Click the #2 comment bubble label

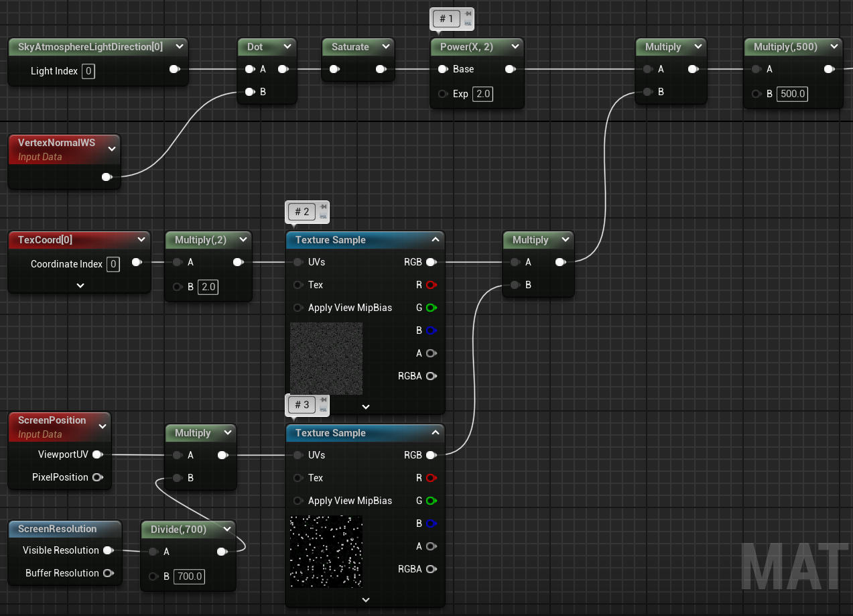tap(302, 212)
